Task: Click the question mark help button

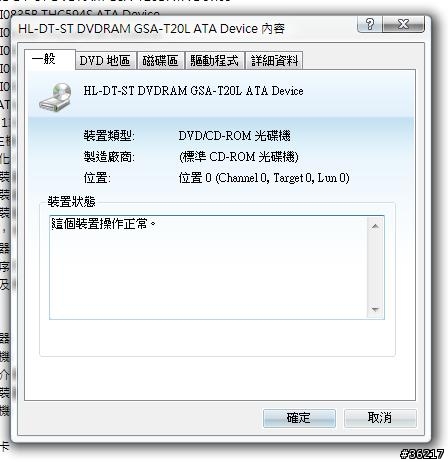Action: tap(370, 24)
